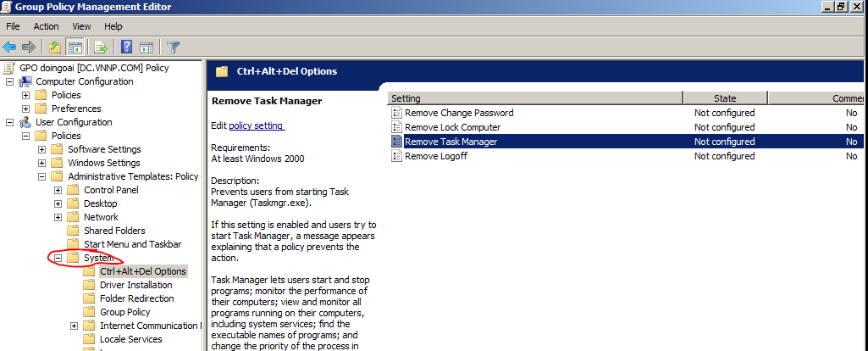This screenshot has width=868, height=351.
Task: Click the Remove Logoff policy icon
Action: coord(397,156)
